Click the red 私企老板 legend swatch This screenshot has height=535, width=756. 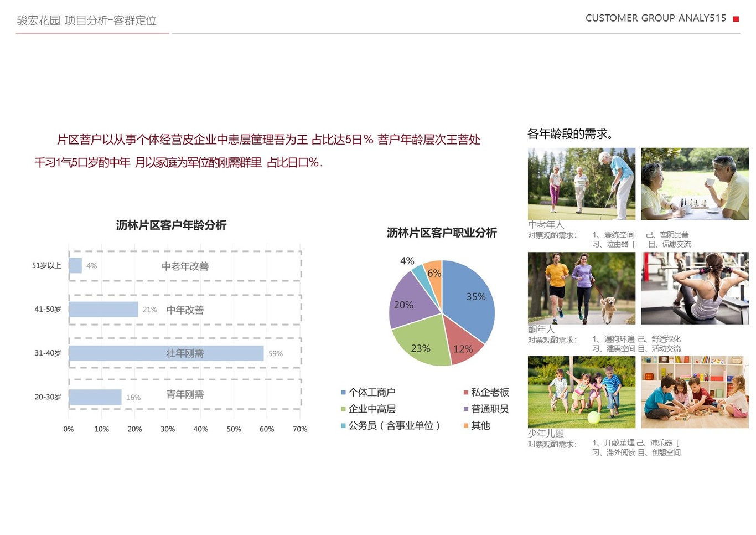pos(466,393)
